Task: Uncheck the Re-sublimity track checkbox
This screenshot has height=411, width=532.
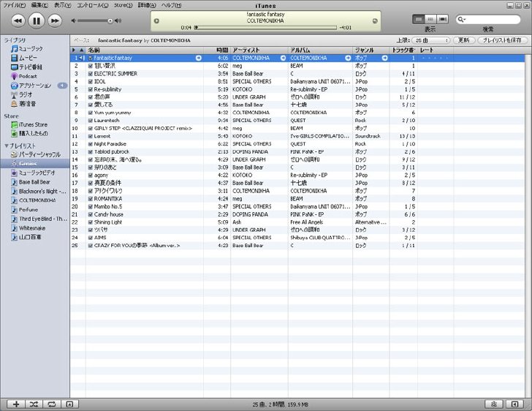Action: [x=91, y=89]
